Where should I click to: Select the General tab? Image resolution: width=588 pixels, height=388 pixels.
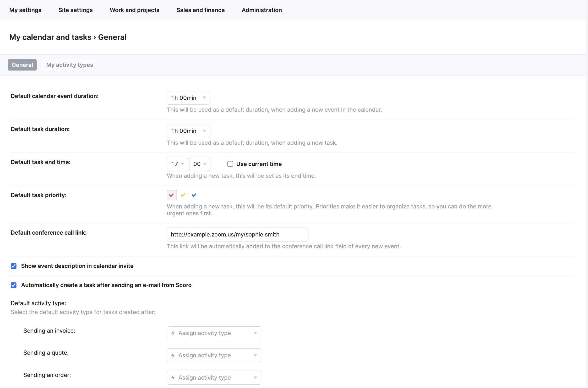[x=22, y=65]
